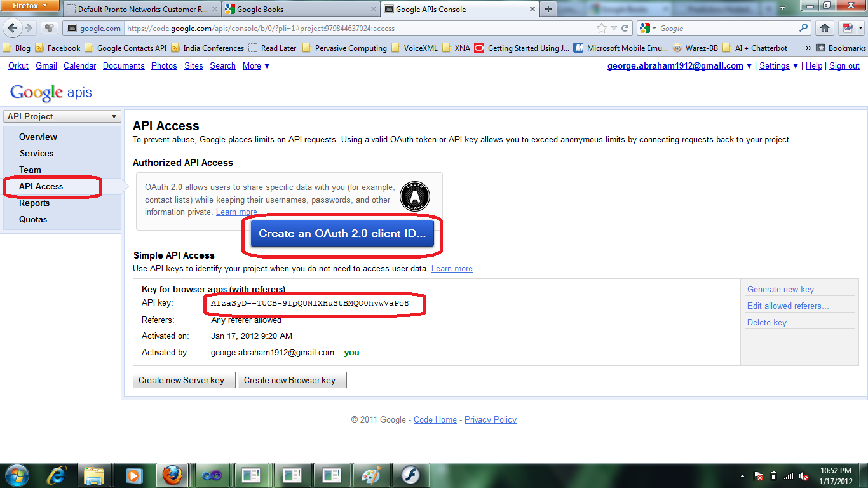Click the Delete key link
The image size is (868, 488).
770,322
